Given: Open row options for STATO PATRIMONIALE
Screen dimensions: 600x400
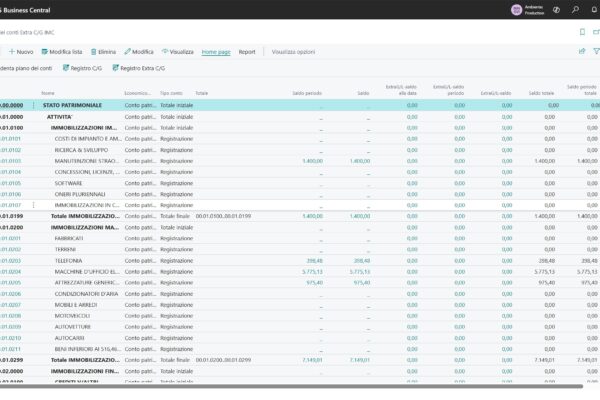Looking at the screenshot, I should click(34, 105).
